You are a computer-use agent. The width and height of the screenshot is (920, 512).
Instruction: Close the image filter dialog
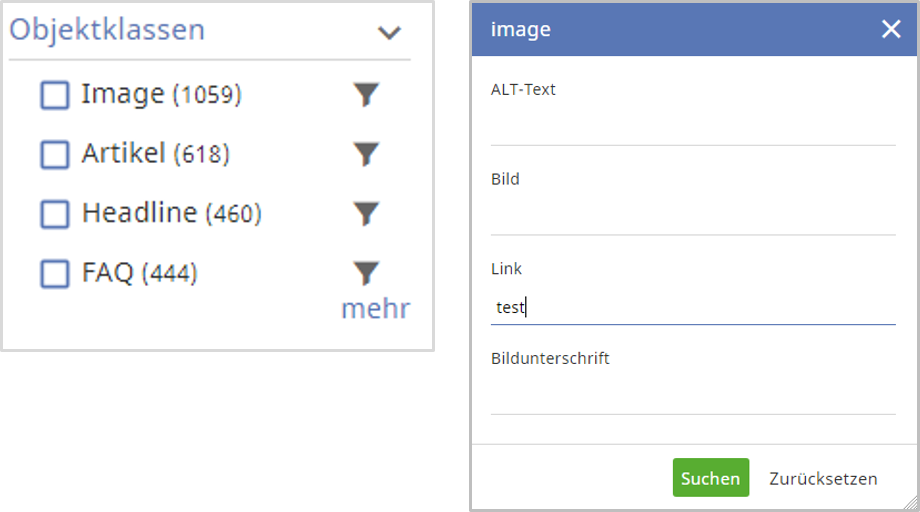[x=891, y=30]
